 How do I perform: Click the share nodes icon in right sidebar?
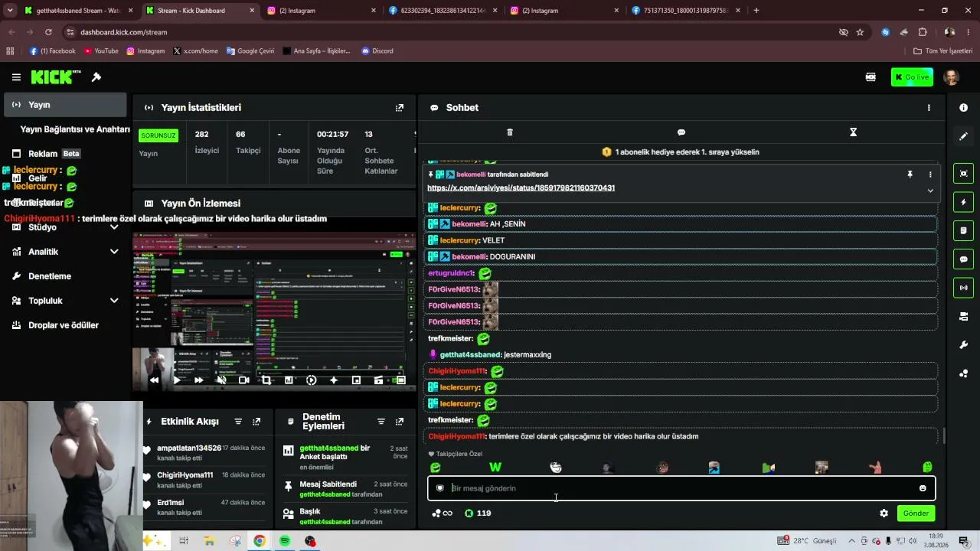963,373
